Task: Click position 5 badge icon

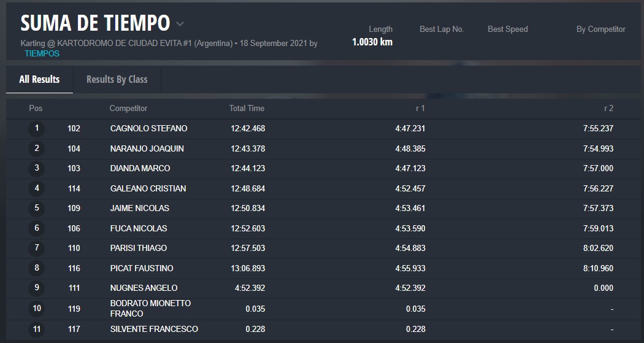Action: click(x=37, y=209)
